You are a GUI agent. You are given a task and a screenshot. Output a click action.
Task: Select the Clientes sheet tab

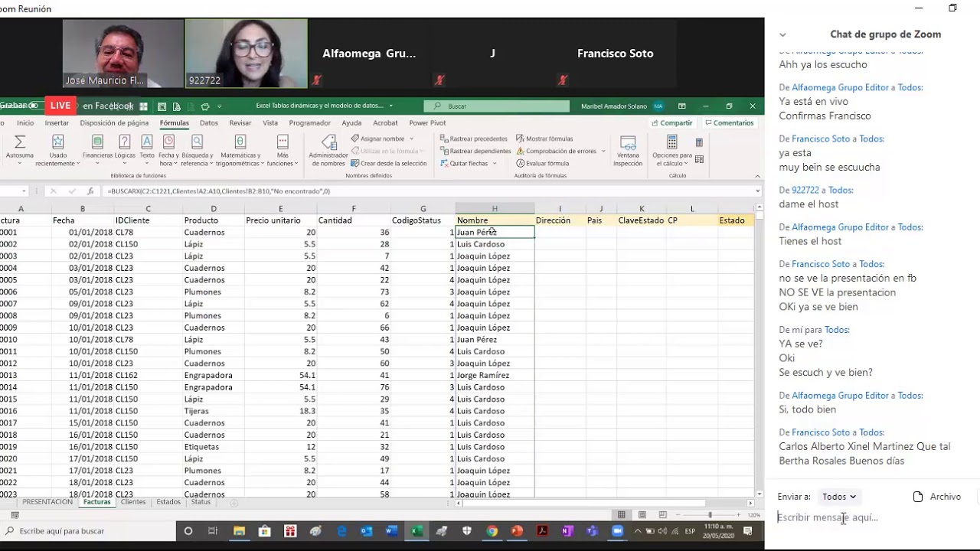[133, 502]
